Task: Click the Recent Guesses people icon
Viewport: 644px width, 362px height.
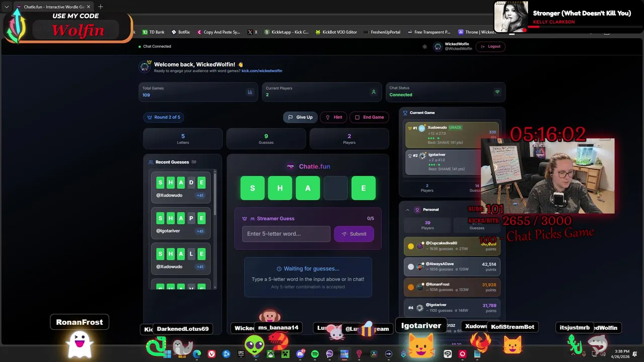Action: [151, 162]
